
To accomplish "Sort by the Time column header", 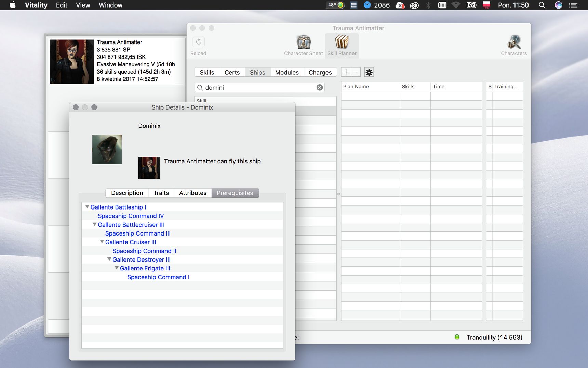I will tap(456, 87).
